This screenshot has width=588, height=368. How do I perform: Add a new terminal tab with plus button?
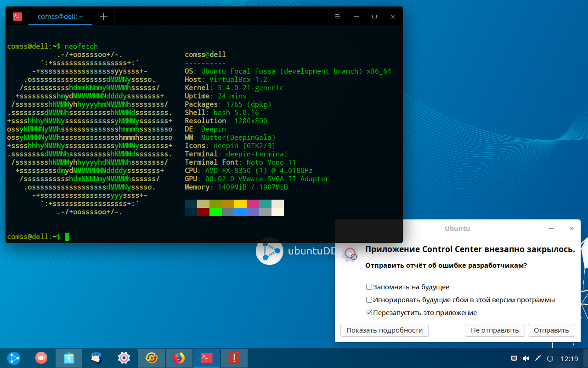(x=104, y=17)
